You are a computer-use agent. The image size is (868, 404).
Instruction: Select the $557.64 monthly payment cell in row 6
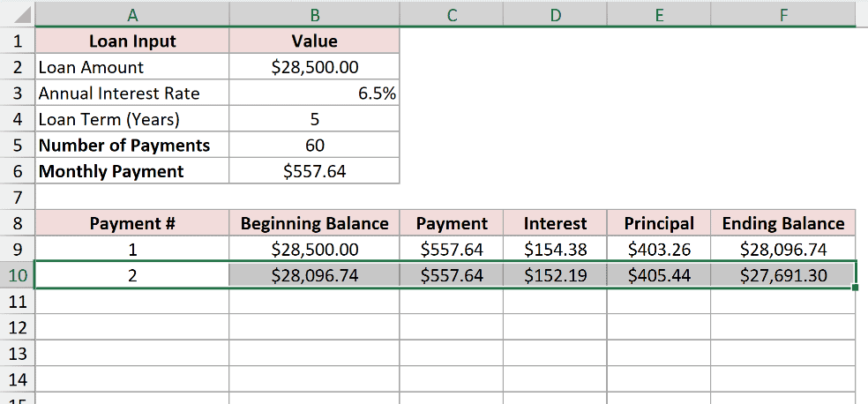(x=314, y=171)
